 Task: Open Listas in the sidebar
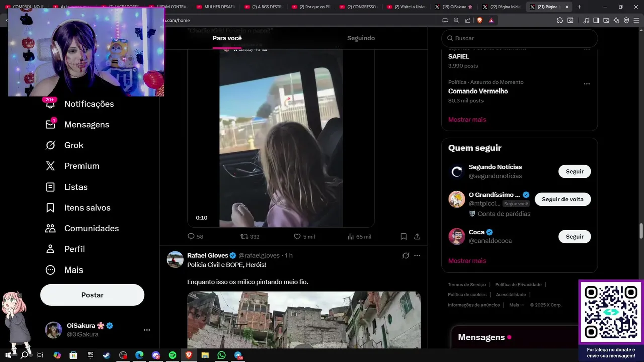[66, 187]
